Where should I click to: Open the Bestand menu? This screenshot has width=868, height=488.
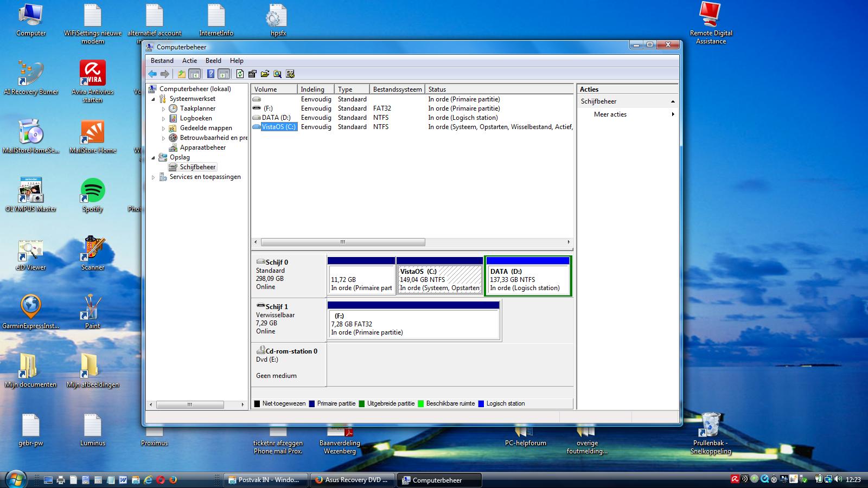click(x=162, y=61)
